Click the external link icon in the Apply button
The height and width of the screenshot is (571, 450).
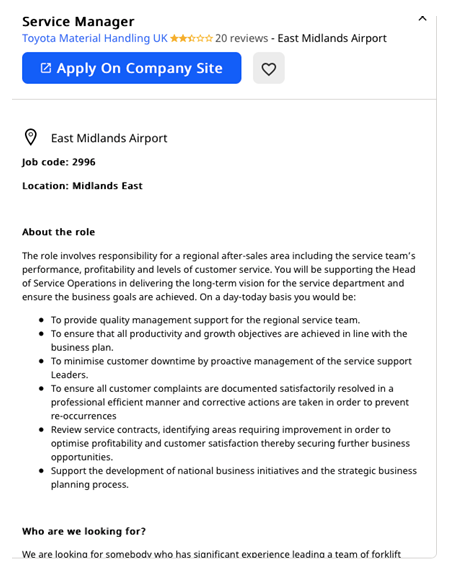46,68
